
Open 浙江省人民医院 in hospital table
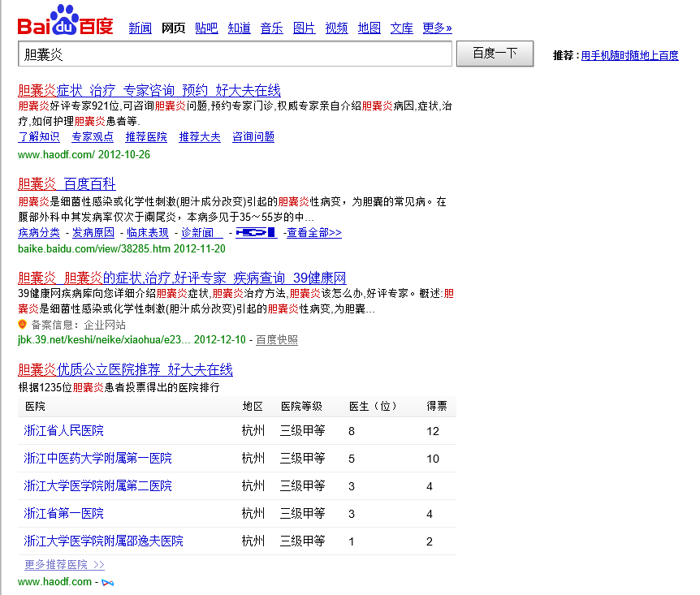(64, 430)
